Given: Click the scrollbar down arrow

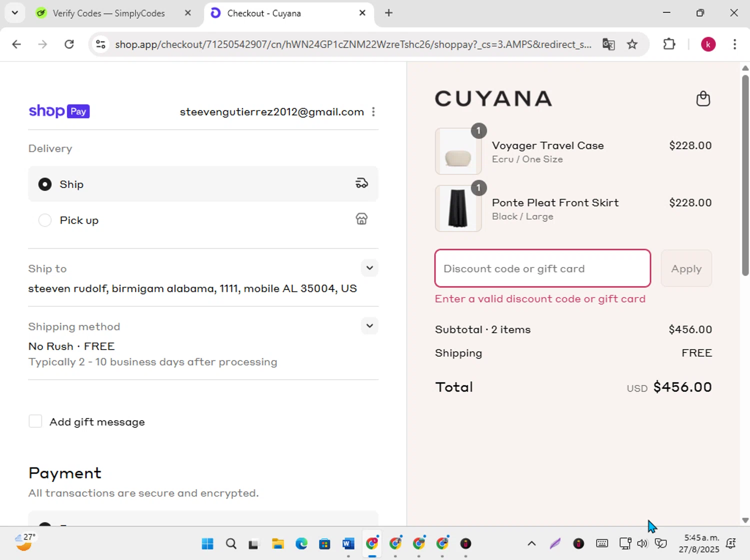Looking at the screenshot, I should pyautogui.click(x=745, y=520).
